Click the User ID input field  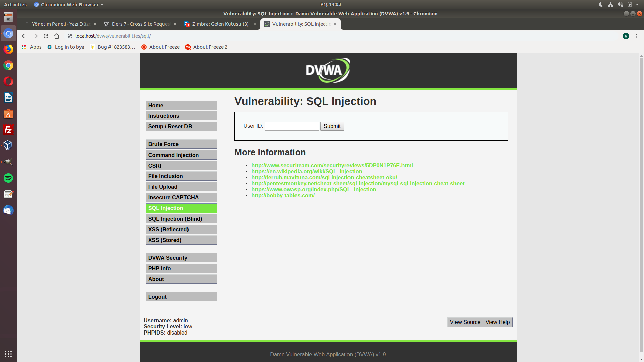coord(292,126)
